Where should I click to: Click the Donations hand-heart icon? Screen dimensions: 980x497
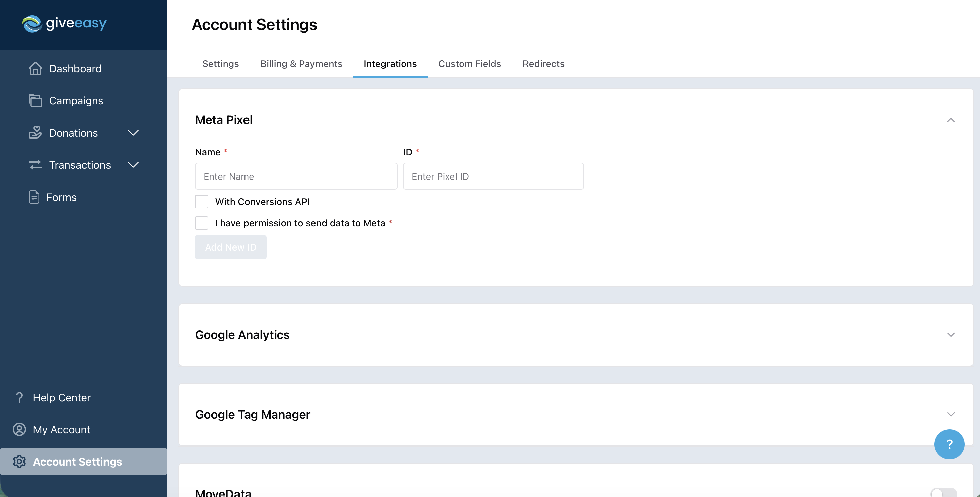[36, 133]
